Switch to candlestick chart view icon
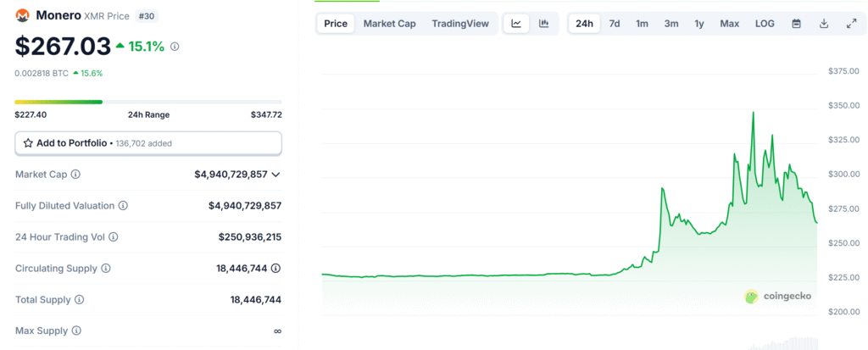Screen dimensions: 868x350 tap(543, 24)
